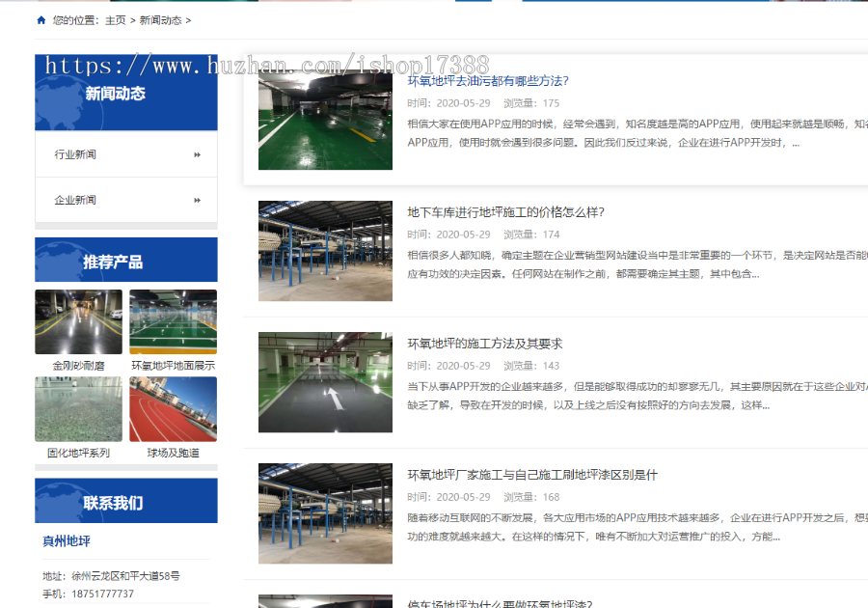This screenshot has width=868, height=608.
Task: Open article 停车场地坪为什么要做环氧地坪漆?
Action: point(501,603)
